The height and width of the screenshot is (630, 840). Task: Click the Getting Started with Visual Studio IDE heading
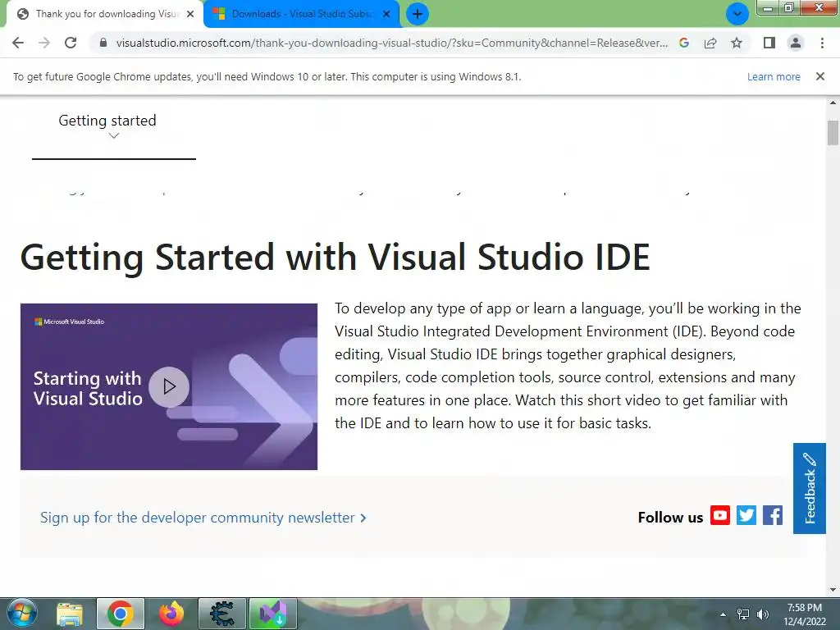pyautogui.click(x=336, y=257)
